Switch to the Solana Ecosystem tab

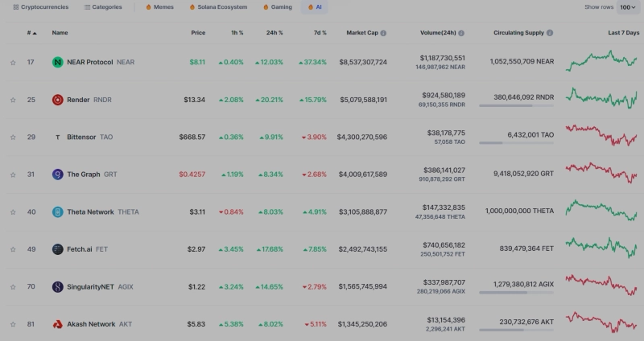217,7
